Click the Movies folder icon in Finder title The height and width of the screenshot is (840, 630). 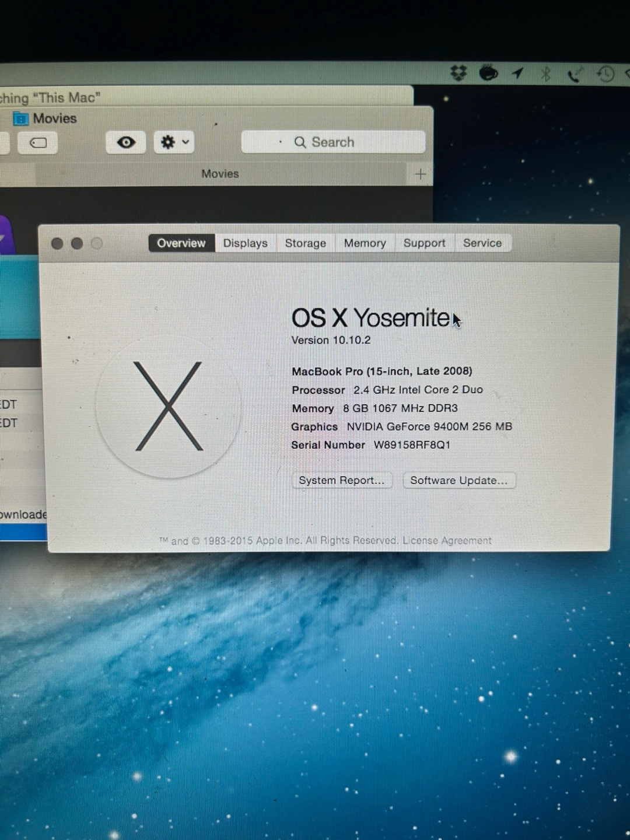(21, 119)
